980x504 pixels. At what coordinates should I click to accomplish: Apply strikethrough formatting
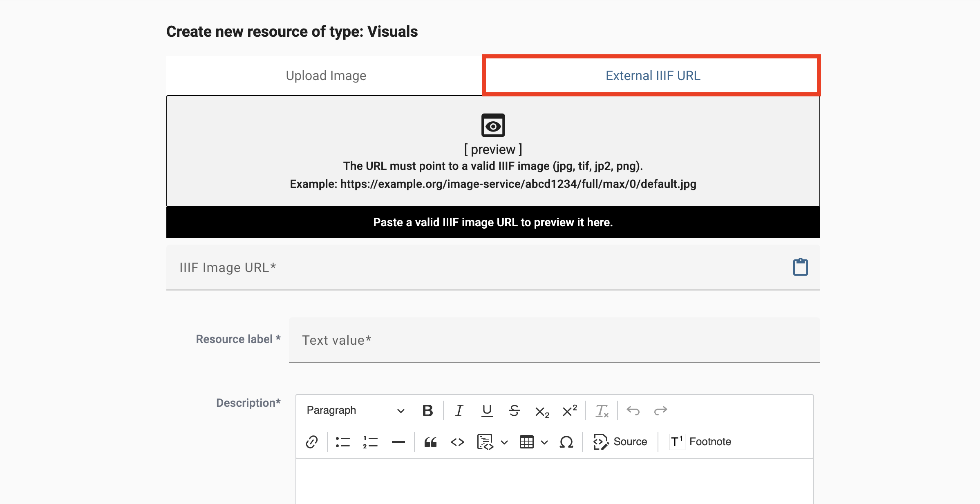pyautogui.click(x=515, y=410)
